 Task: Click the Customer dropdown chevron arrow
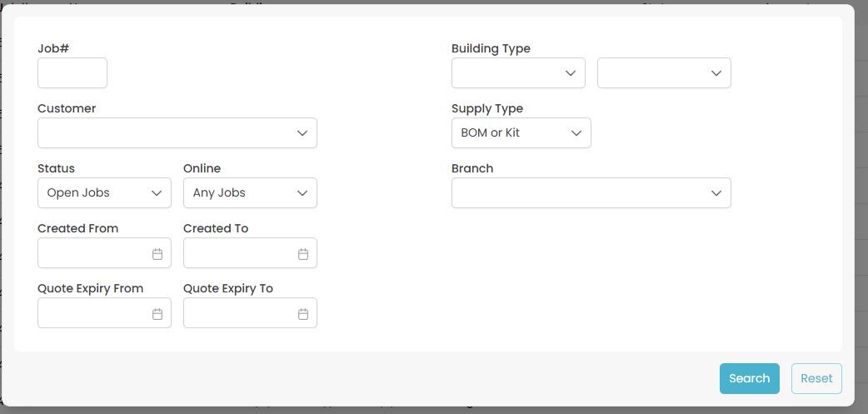click(302, 133)
